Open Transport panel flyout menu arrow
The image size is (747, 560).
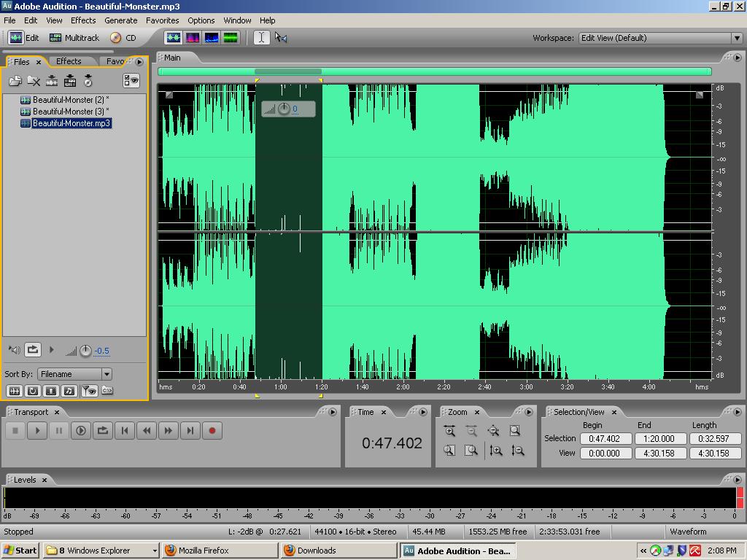[x=333, y=412]
